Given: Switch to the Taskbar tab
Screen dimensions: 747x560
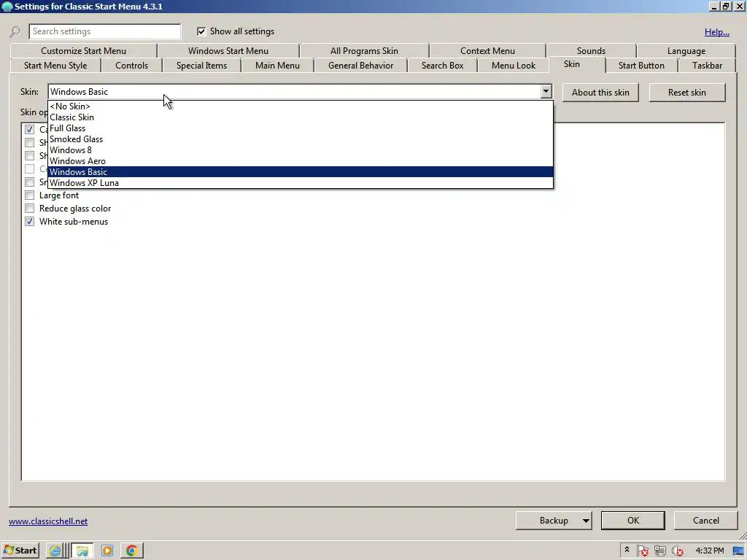Looking at the screenshot, I should point(707,66).
